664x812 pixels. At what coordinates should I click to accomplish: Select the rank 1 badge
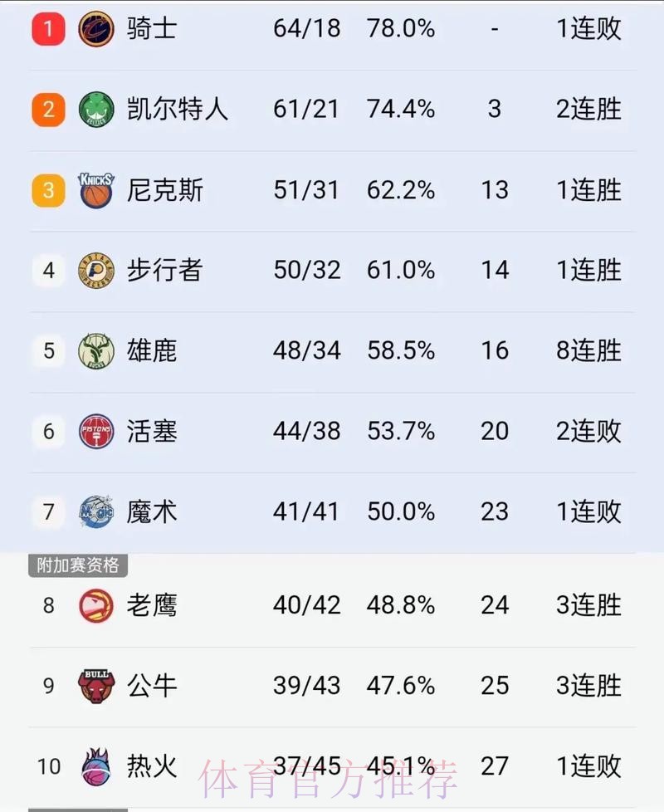(x=47, y=28)
